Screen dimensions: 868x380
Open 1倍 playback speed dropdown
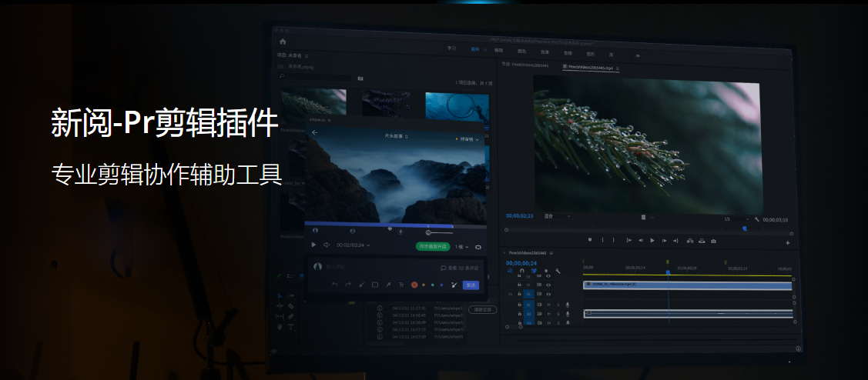(461, 247)
